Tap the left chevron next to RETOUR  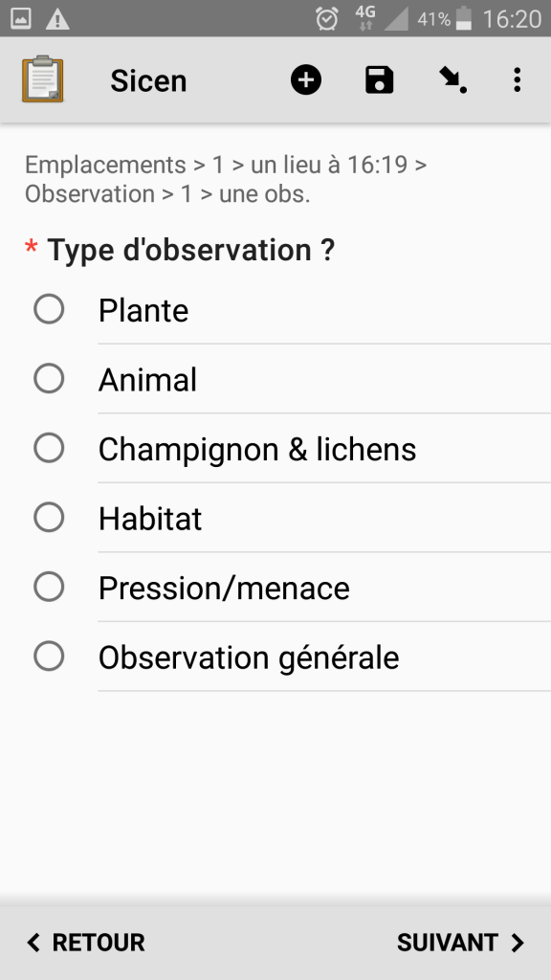pyautogui.click(x=33, y=943)
